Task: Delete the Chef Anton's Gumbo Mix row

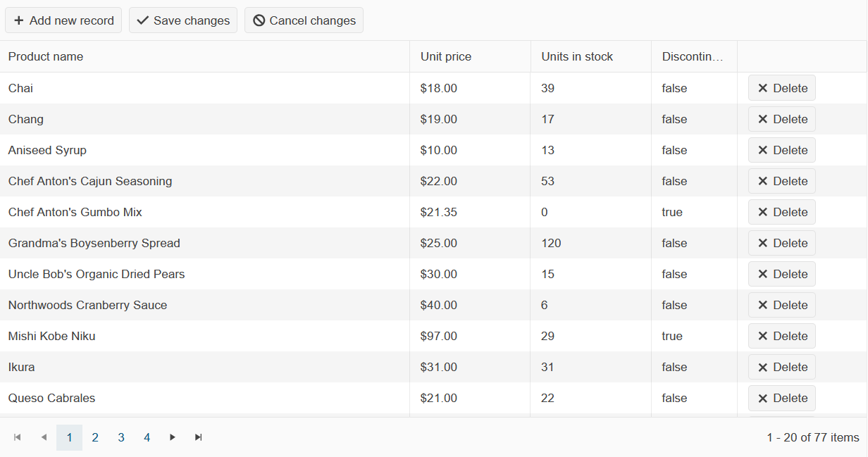Action: point(781,212)
